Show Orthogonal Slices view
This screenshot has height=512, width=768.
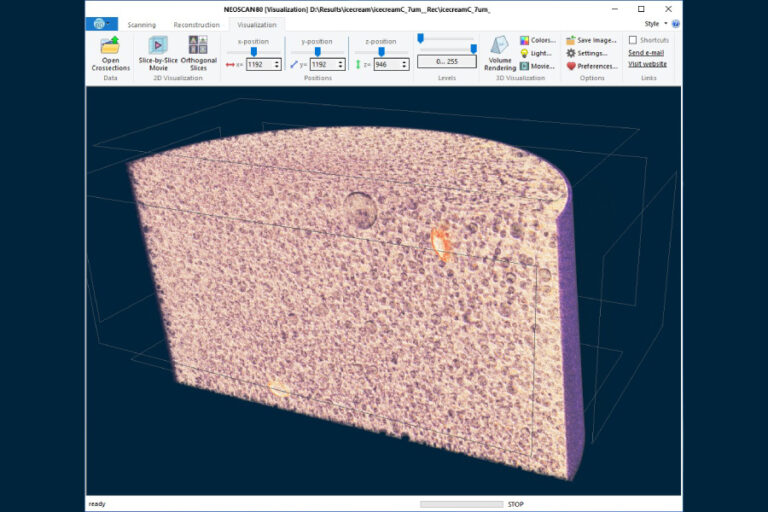click(198, 46)
